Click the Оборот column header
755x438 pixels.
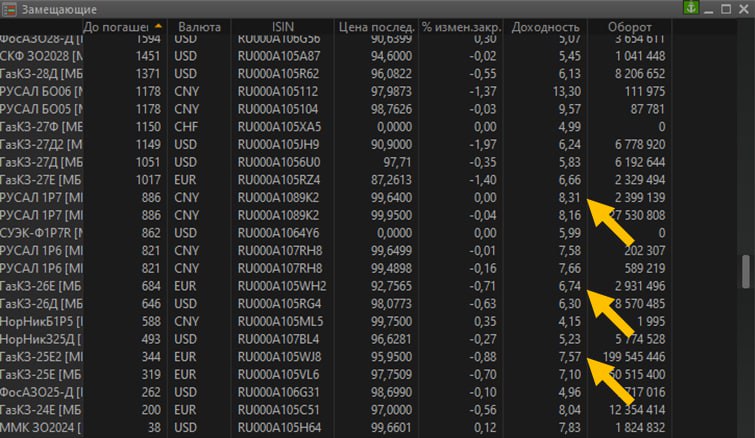629,27
